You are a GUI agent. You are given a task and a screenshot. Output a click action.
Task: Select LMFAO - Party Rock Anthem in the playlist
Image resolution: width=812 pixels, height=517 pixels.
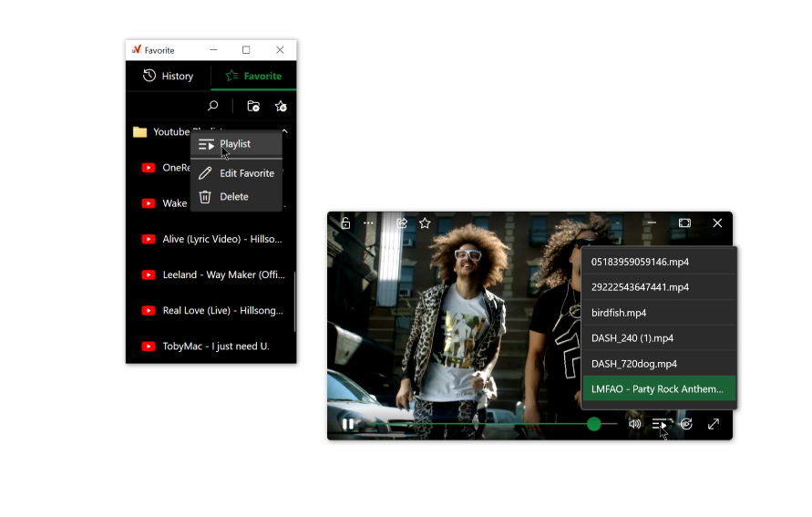pyautogui.click(x=659, y=389)
